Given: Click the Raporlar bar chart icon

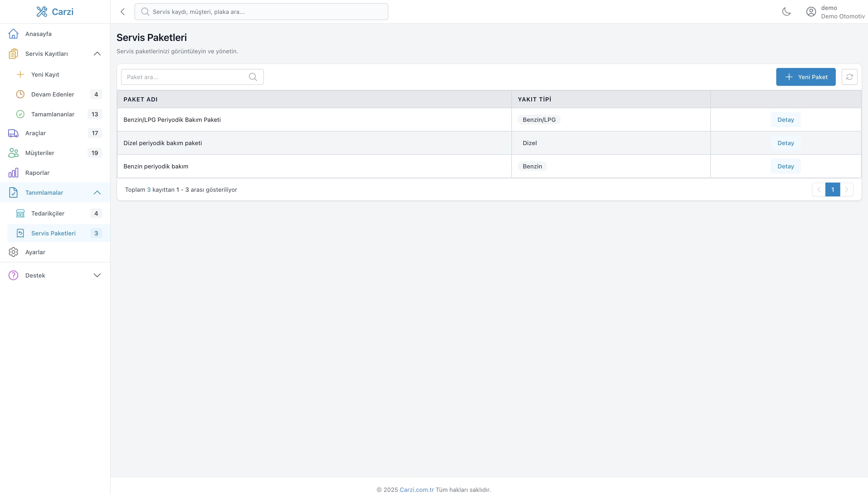Looking at the screenshot, I should [x=13, y=173].
